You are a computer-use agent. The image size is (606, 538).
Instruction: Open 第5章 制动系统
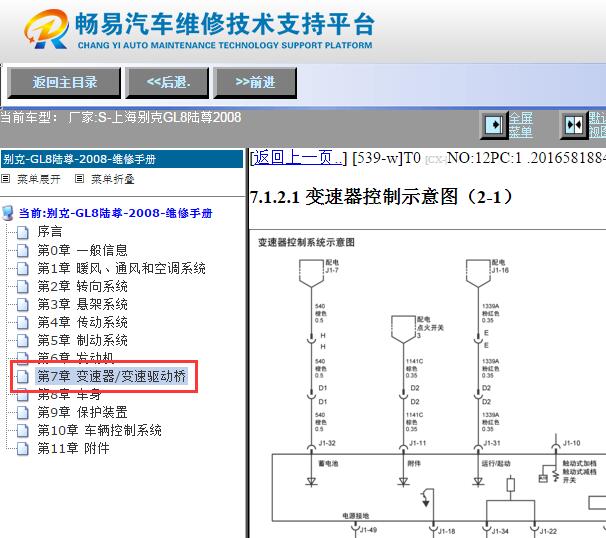point(82,340)
